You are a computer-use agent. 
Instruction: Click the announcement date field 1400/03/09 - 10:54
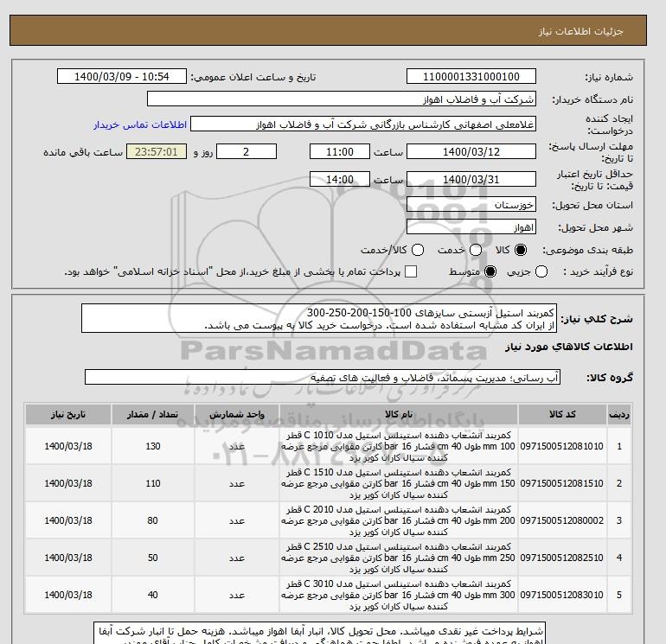[122, 76]
